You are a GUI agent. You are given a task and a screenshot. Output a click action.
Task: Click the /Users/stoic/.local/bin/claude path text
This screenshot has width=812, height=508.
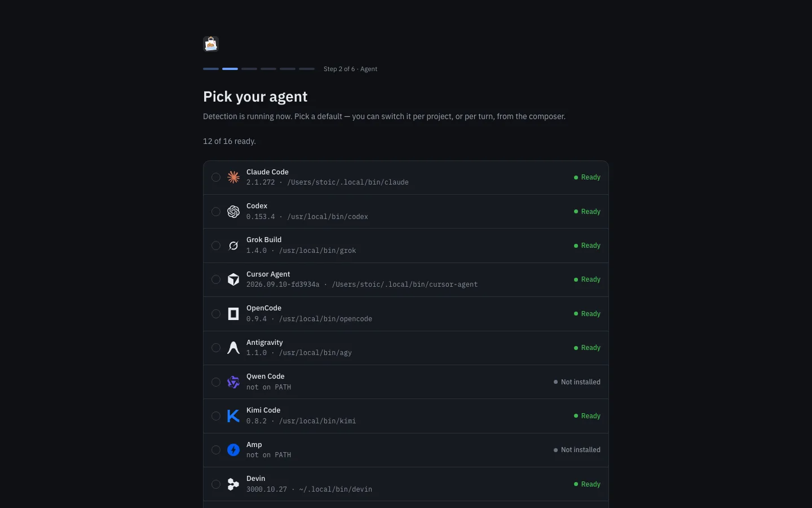click(x=348, y=182)
